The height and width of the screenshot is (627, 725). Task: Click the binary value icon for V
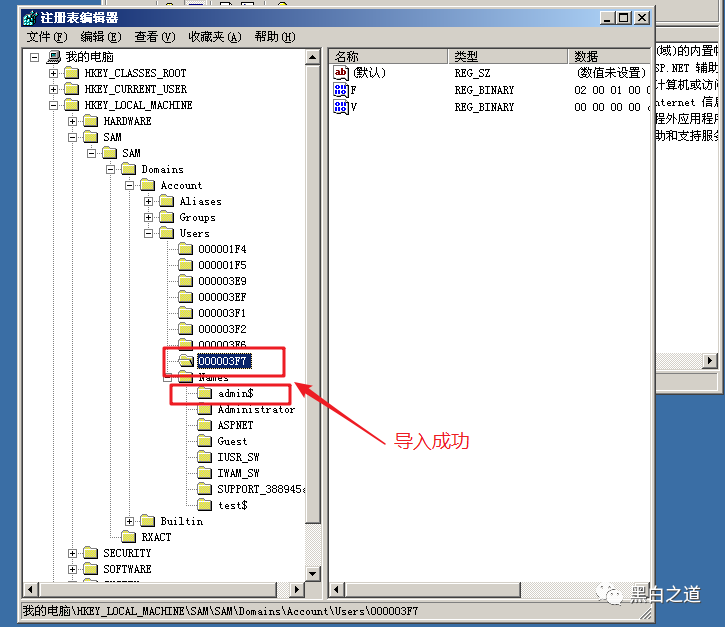pos(341,106)
